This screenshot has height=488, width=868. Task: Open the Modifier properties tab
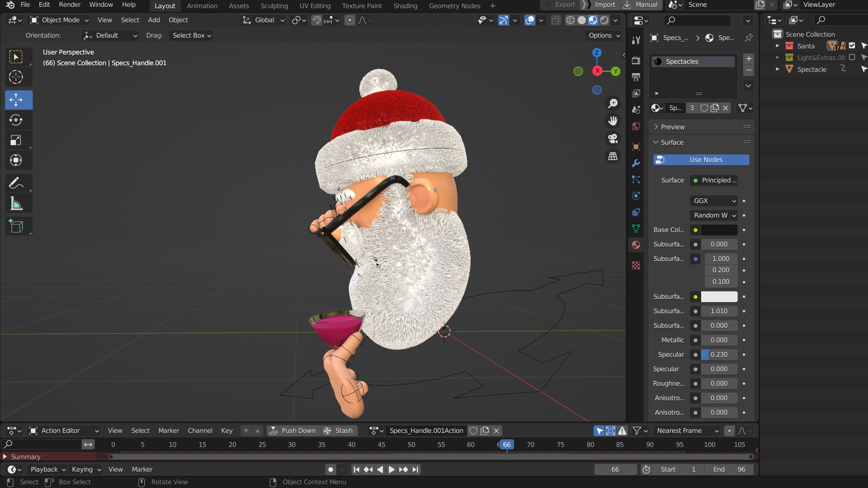point(636,163)
